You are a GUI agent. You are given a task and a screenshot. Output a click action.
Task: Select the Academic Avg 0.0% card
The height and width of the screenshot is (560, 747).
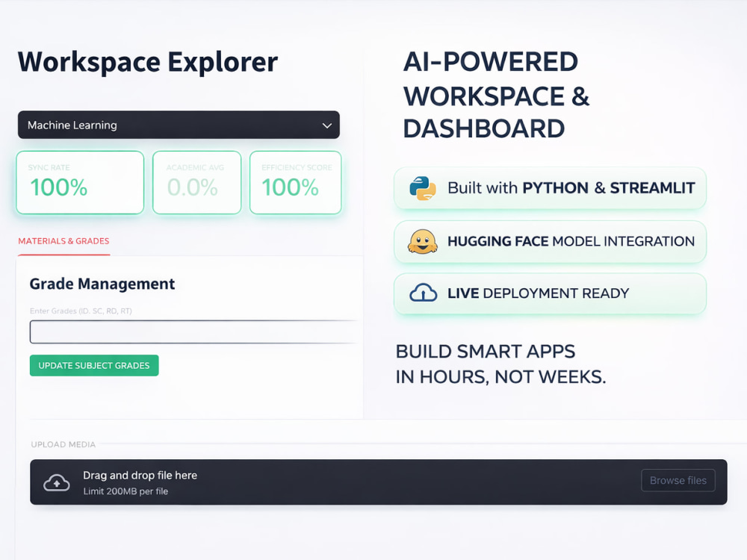tap(196, 182)
